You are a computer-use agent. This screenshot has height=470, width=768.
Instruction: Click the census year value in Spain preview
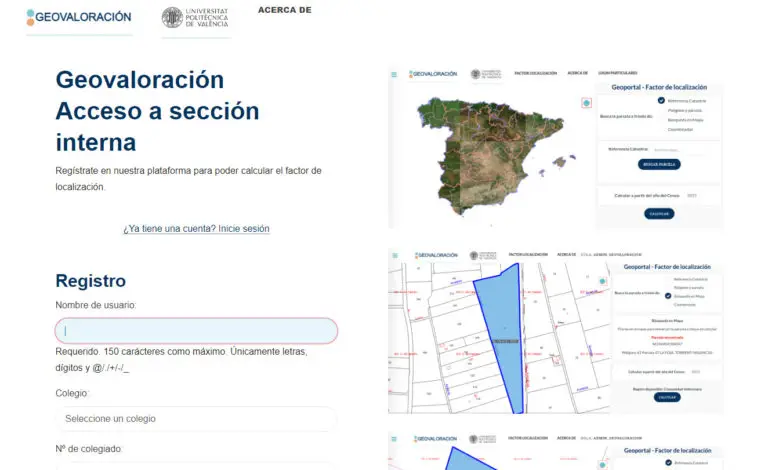[x=692, y=195]
